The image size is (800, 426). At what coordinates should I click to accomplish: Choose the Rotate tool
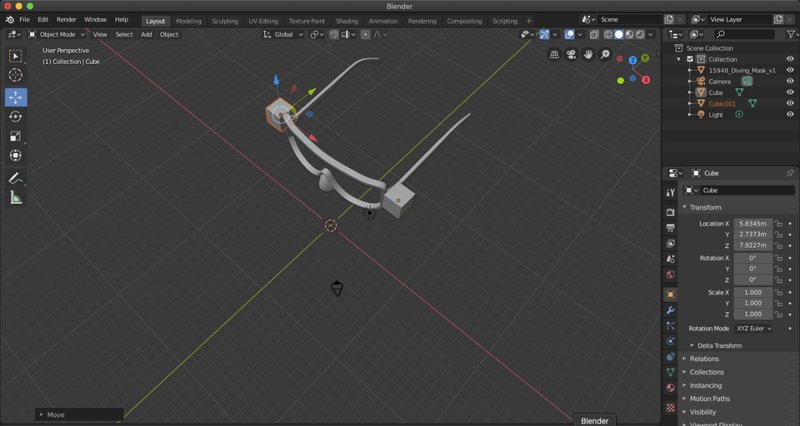(x=15, y=117)
